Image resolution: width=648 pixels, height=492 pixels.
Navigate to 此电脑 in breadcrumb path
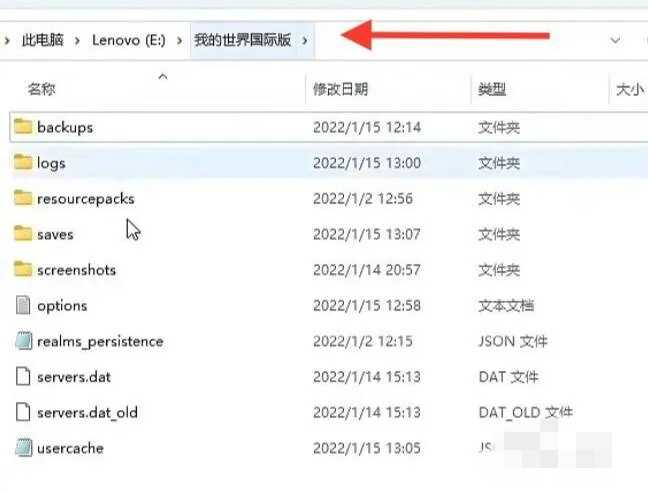tap(43, 40)
